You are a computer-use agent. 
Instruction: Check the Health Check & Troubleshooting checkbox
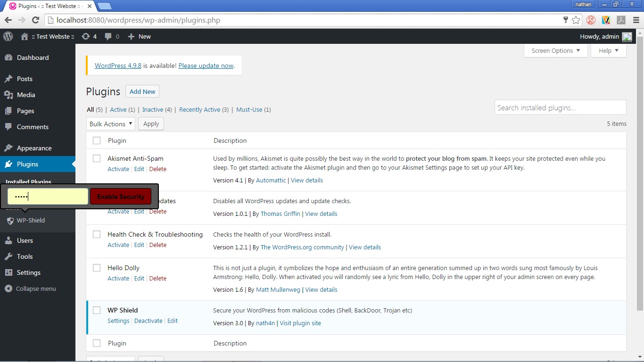point(97,234)
